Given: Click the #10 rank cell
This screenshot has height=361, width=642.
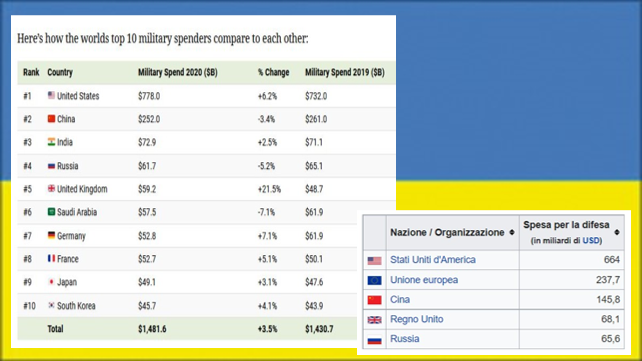Looking at the screenshot, I should pyautogui.click(x=29, y=306).
